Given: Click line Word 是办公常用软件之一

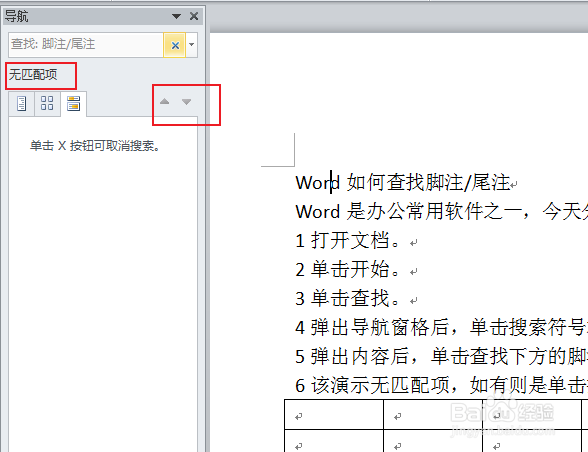Looking at the screenshot, I should (x=441, y=212).
